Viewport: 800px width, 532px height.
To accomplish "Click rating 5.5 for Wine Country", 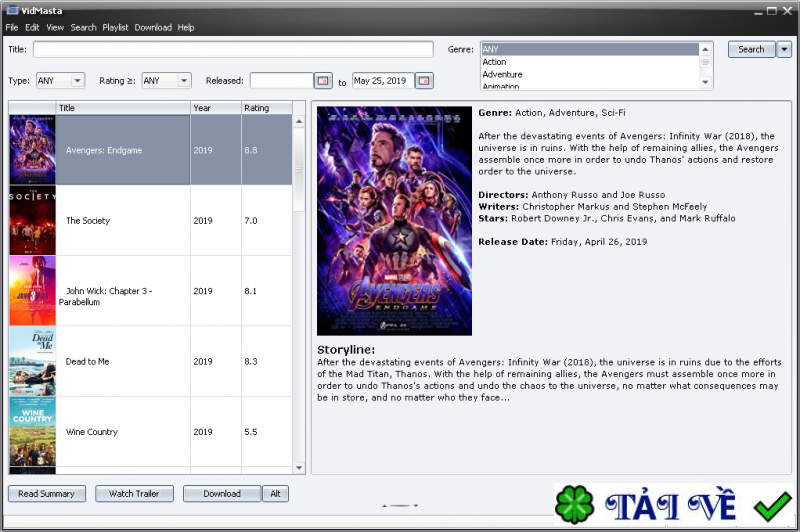I will click(251, 432).
